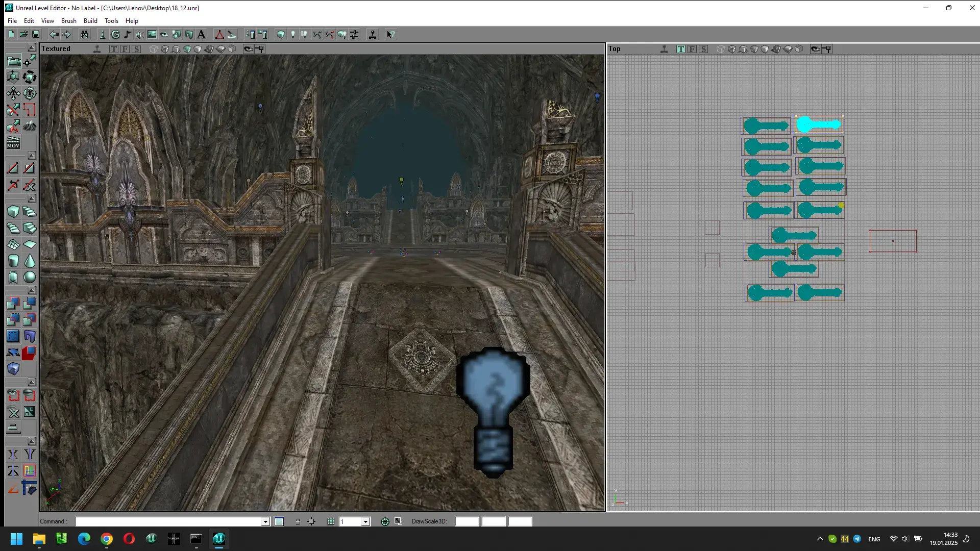
Task: Build a Cone brush
Action: [30, 261]
